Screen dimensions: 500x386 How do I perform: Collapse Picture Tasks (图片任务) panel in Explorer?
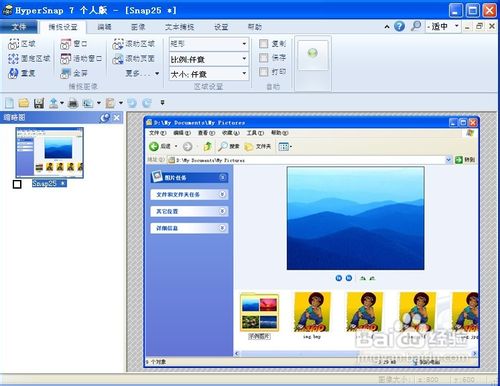click(x=223, y=177)
